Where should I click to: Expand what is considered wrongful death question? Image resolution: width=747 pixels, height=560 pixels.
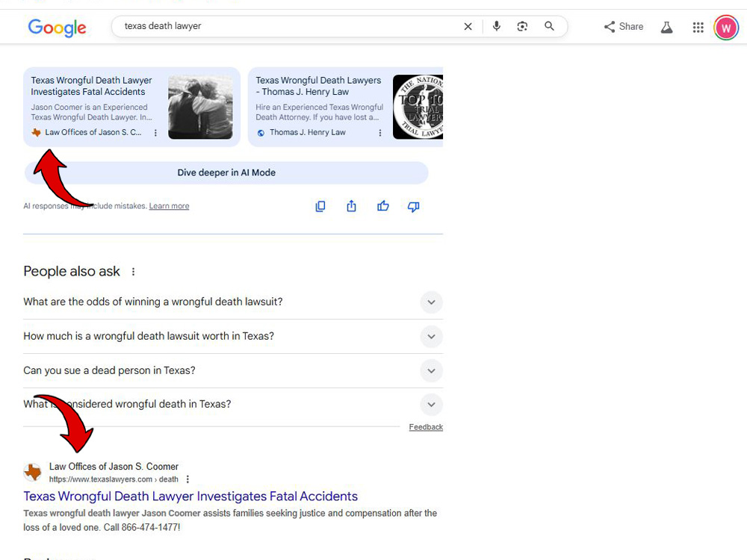coord(233,404)
